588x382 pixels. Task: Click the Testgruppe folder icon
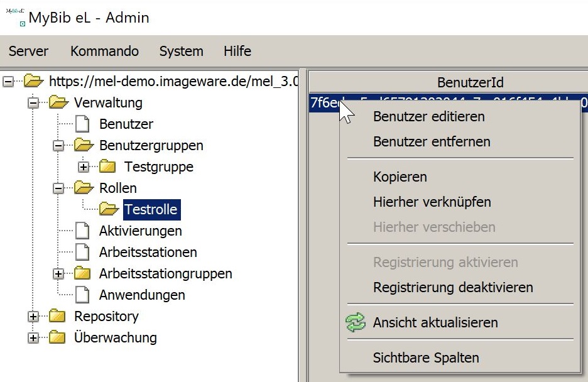pyautogui.click(x=107, y=166)
